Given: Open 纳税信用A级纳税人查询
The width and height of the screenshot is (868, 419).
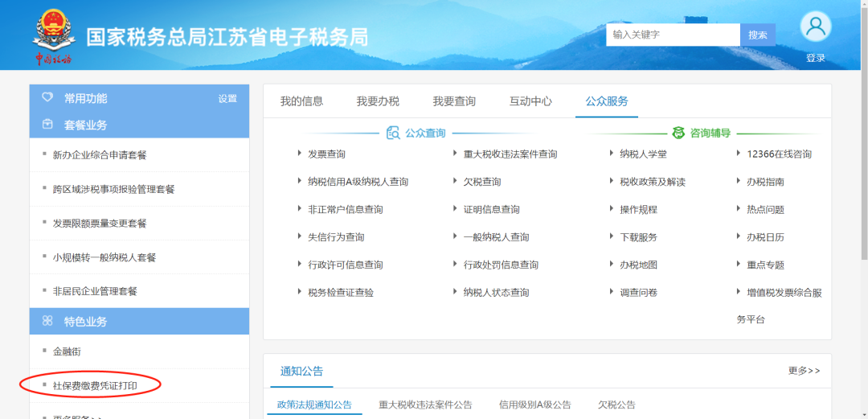Looking at the screenshot, I should pyautogui.click(x=358, y=182).
